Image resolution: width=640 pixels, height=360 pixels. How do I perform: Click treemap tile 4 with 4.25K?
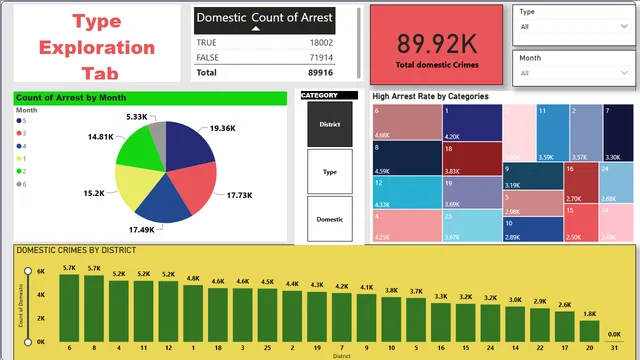coord(407,226)
